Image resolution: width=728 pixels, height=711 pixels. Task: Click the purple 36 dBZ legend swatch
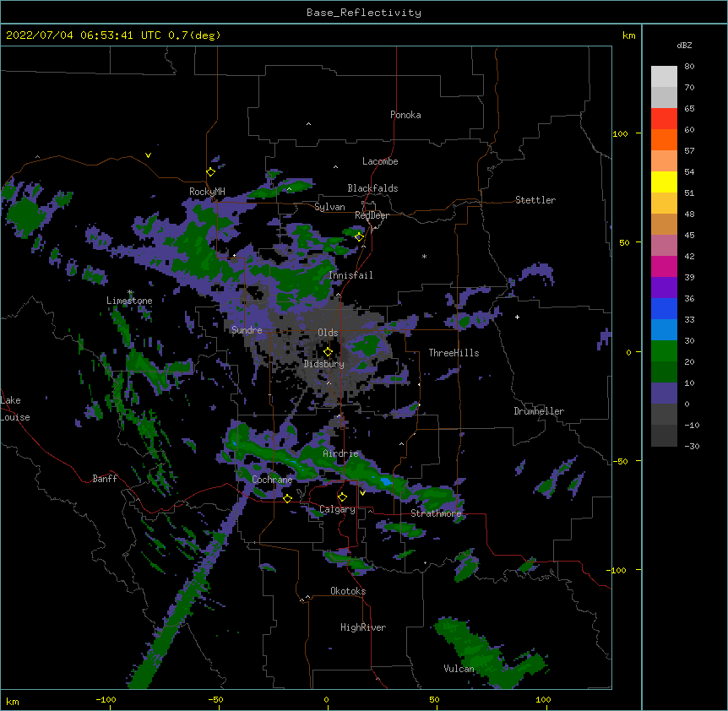(664, 288)
